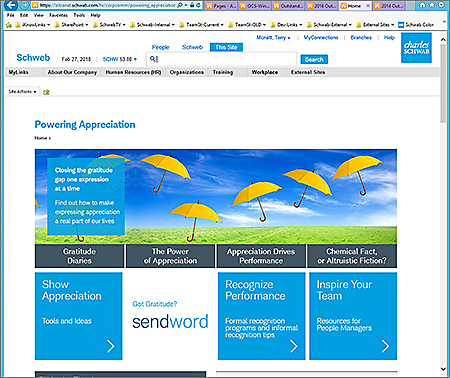Open the user name dropdown menu

273,38
